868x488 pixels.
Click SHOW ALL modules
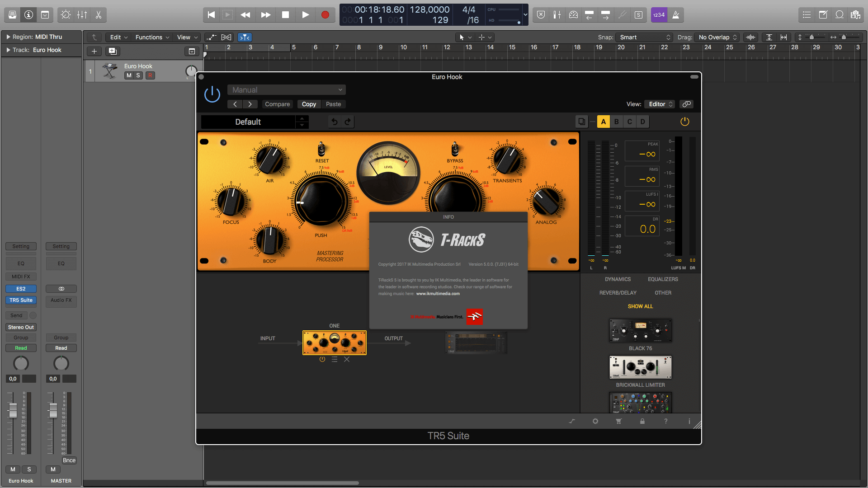[x=640, y=306]
